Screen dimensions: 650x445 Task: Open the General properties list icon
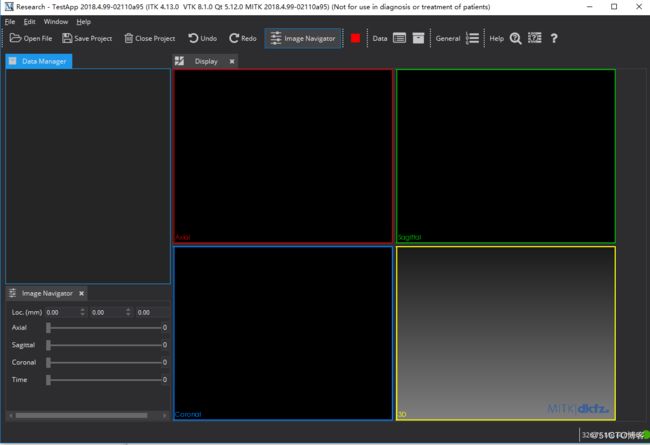[x=472, y=38]
